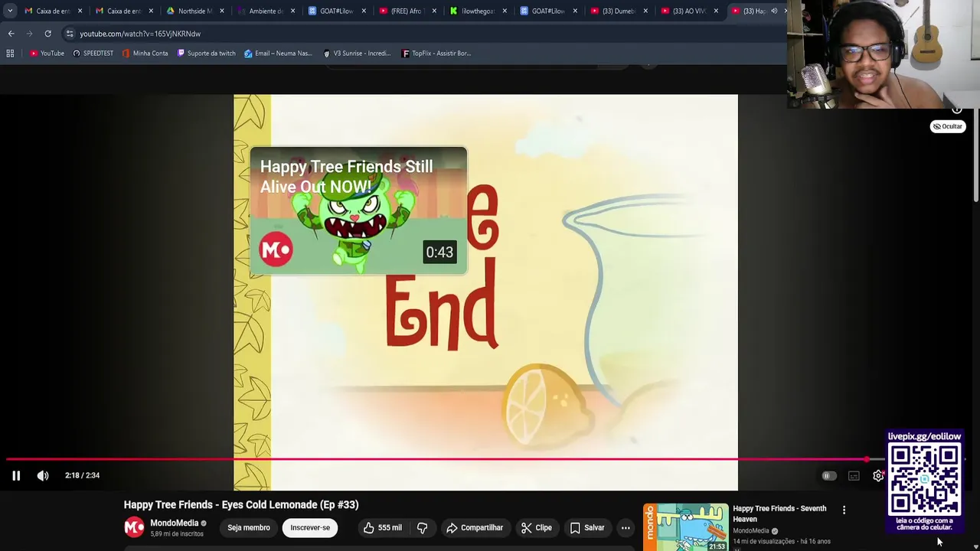
Task: Open the tab search dropdown arrow
Action: pyautogui.click(x=10, y=11)
